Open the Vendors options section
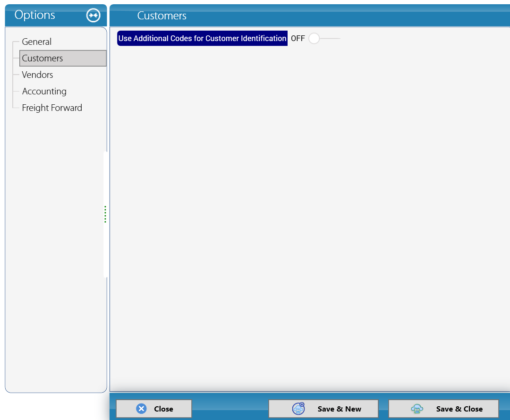This screenshot has height=420, width=510. click(x=37, y=75)
